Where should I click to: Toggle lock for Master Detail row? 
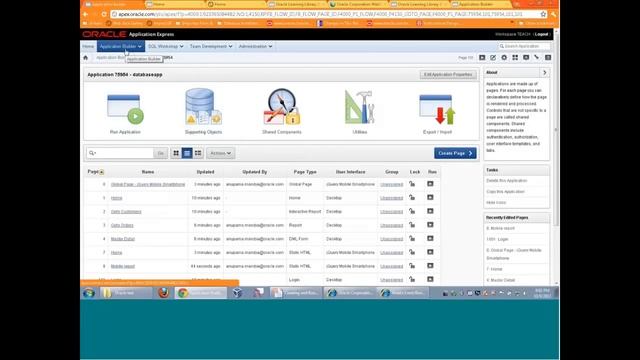[x=412, y=239]
